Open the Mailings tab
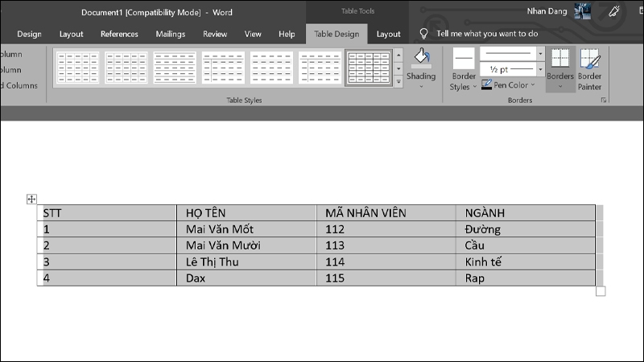This screenshot has width=644, height=362. click(170, 34)
